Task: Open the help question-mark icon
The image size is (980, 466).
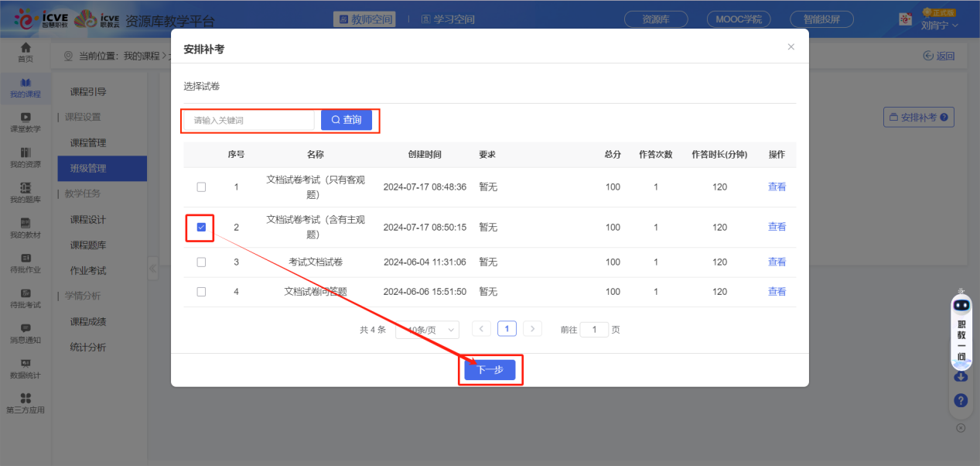Action: pos(960,400)
